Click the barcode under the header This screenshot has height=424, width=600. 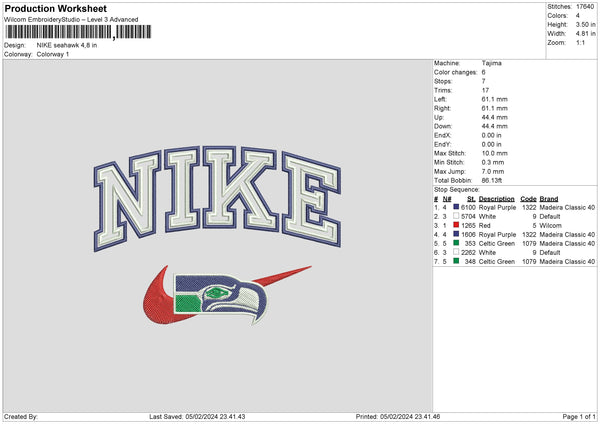[78, 32]
